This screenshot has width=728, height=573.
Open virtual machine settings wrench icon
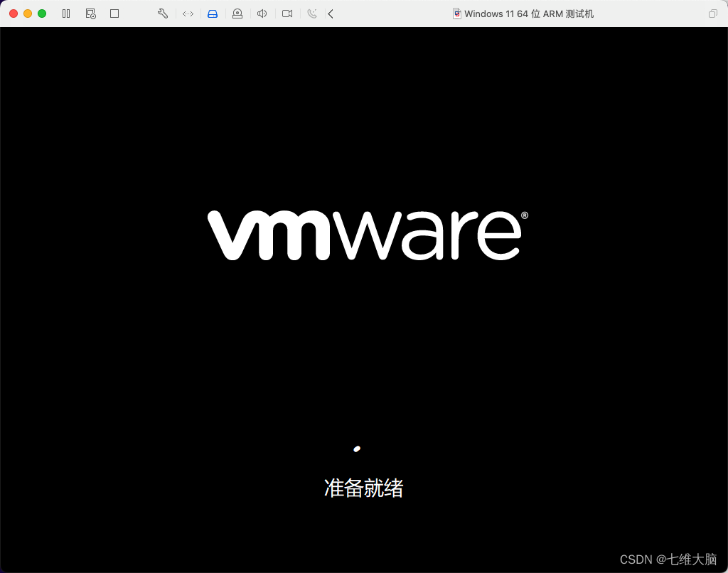click(x=163, y=14)
